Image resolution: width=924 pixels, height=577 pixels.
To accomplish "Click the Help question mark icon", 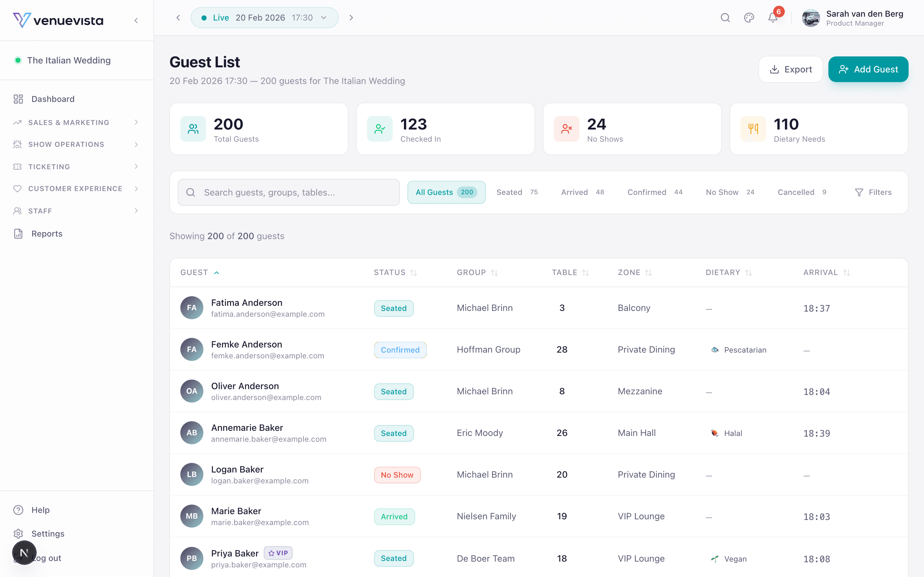I will click(18, 510).
